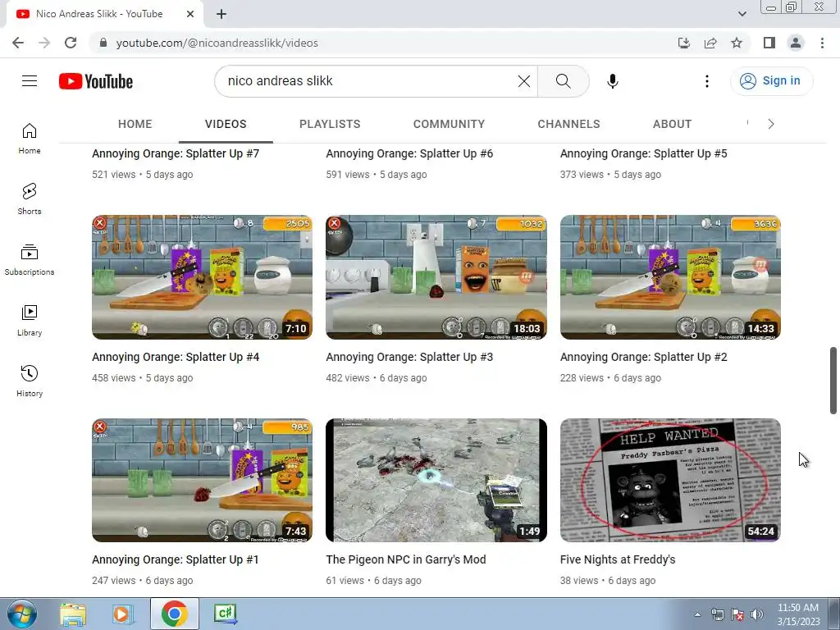Play the 18:03 Splatter Up #3 thumbnail
This screenshot has height=630, width=840.
click(436, 277)
